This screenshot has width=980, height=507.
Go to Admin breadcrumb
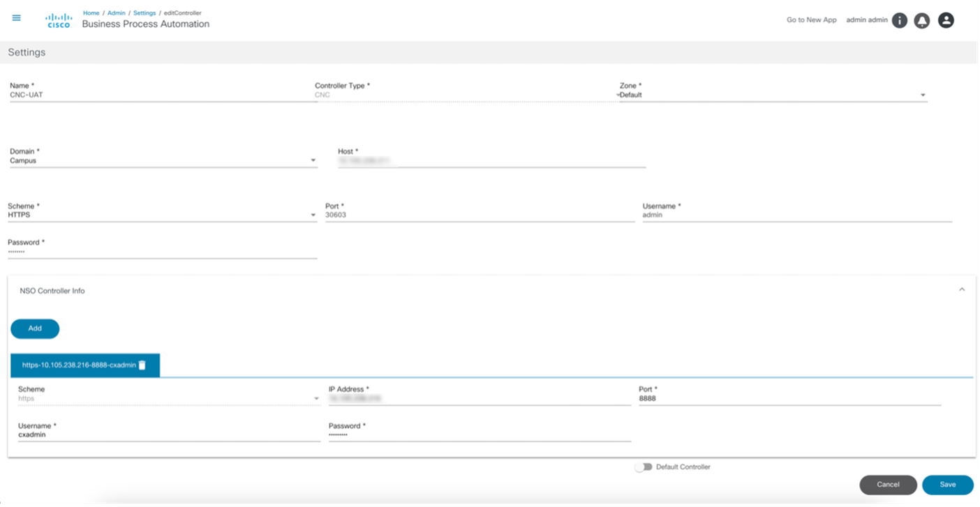pos(117,13)
